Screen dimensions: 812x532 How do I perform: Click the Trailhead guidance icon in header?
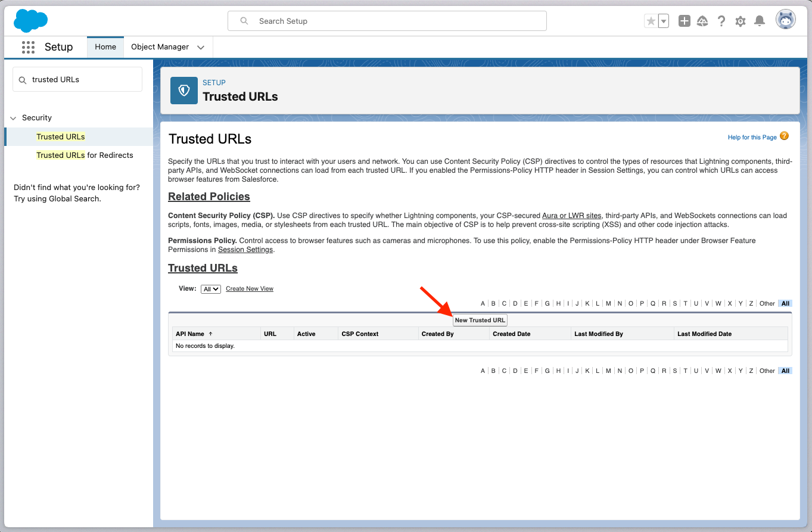coord(702,21)
